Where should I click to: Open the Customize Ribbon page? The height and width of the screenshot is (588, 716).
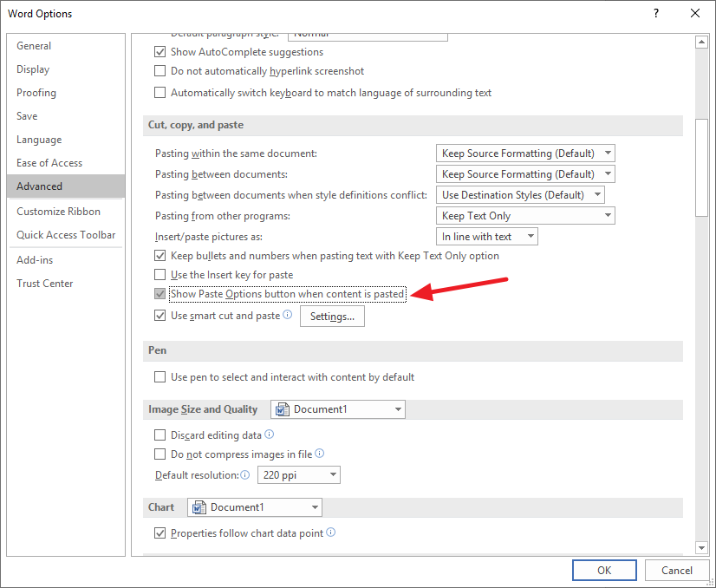coord(66,212)
